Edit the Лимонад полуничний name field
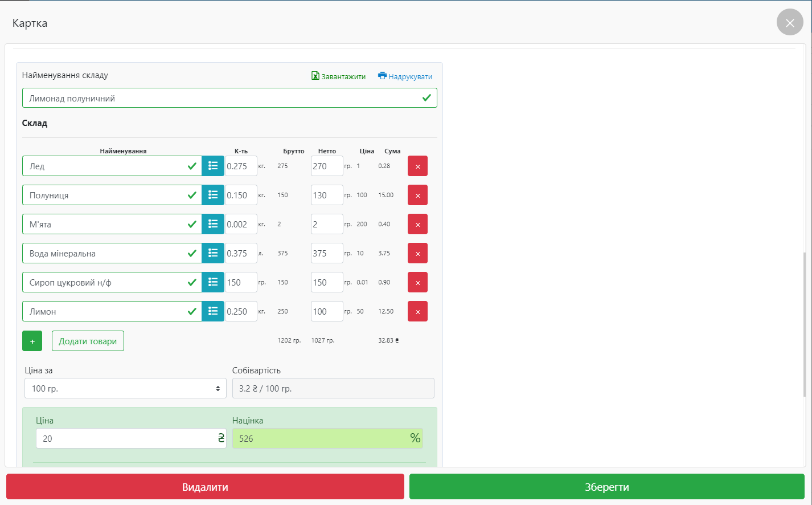The width and height of the screenshot is (812, 505). pos(222,98)
